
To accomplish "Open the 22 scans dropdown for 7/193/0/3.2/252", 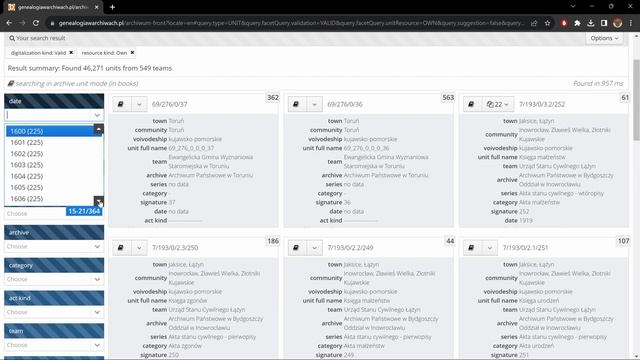I will click(x=498, y=104).
